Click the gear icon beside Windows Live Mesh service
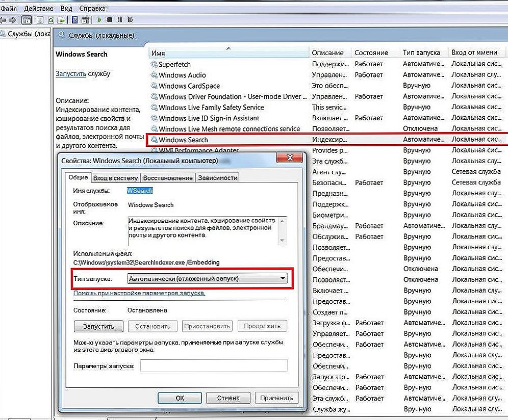Screen dimensions: 508x420 coord(154,129)
